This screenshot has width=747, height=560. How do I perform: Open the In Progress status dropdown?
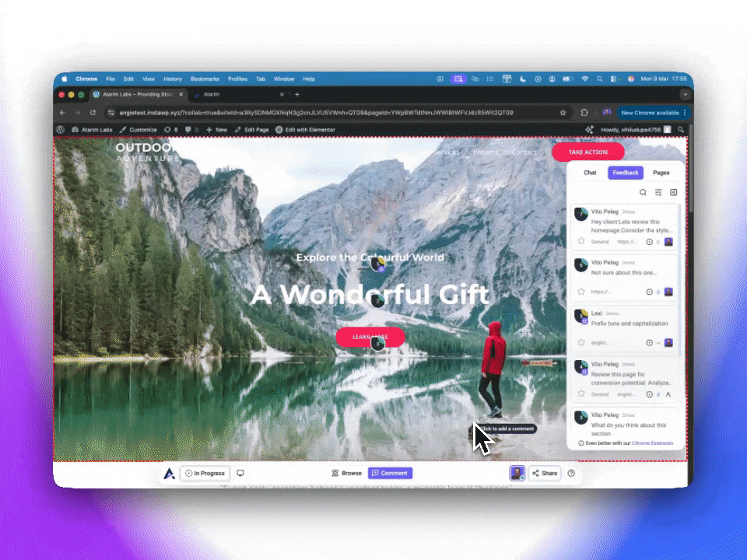pyautogui.click(x=205, y=473)
